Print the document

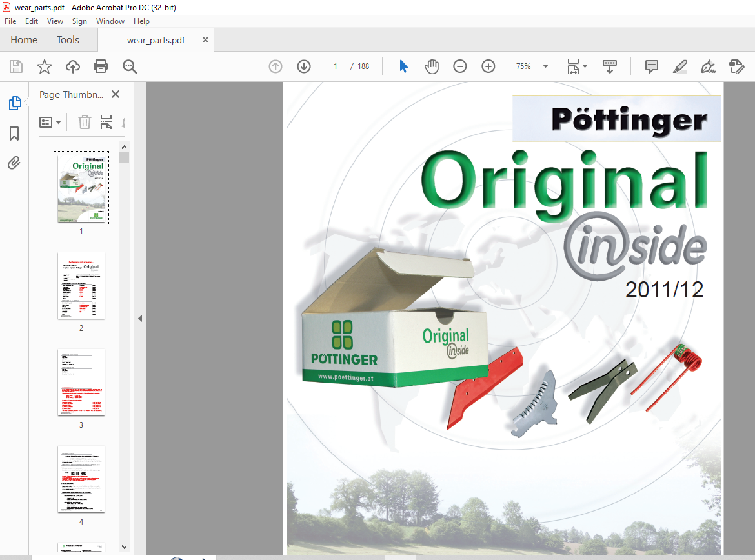pyautogui.click(x=101, y=66)
